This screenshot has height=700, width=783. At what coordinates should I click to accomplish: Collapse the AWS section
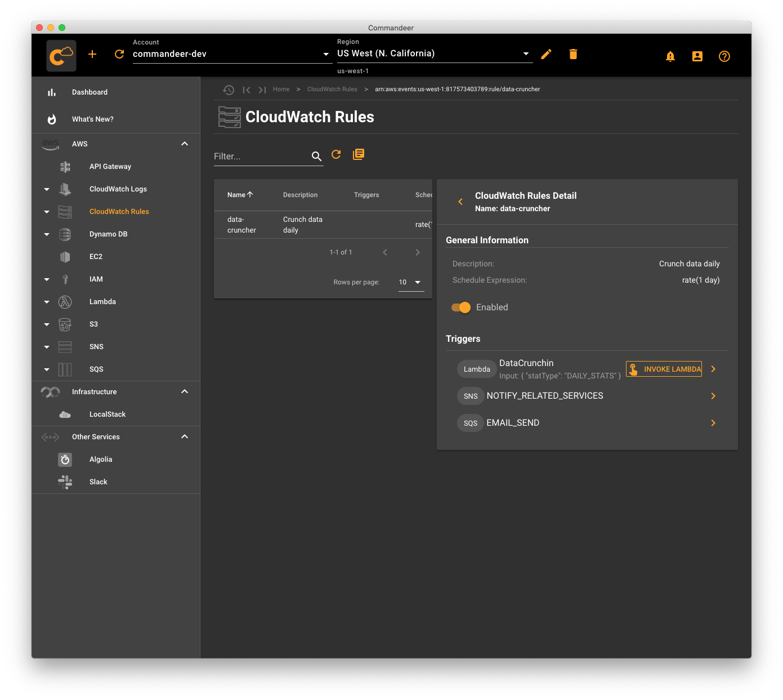[185, 144]
